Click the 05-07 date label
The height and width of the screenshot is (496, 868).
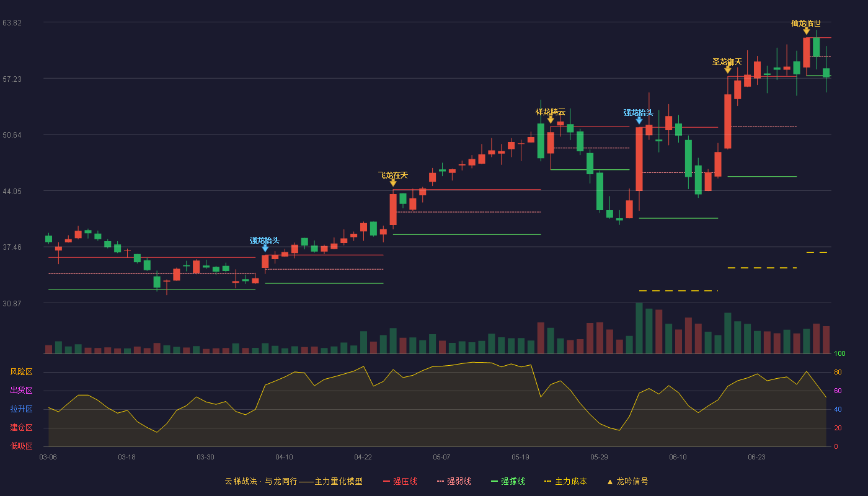point(441,457)
